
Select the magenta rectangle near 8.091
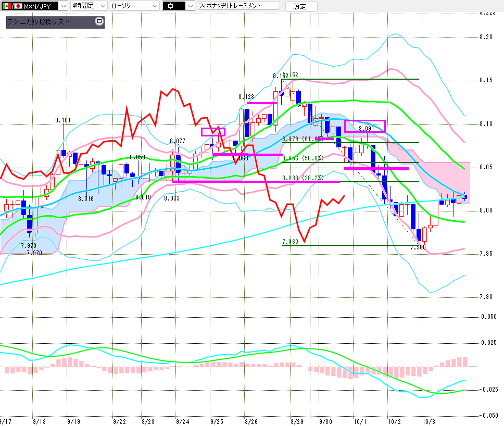365,126
